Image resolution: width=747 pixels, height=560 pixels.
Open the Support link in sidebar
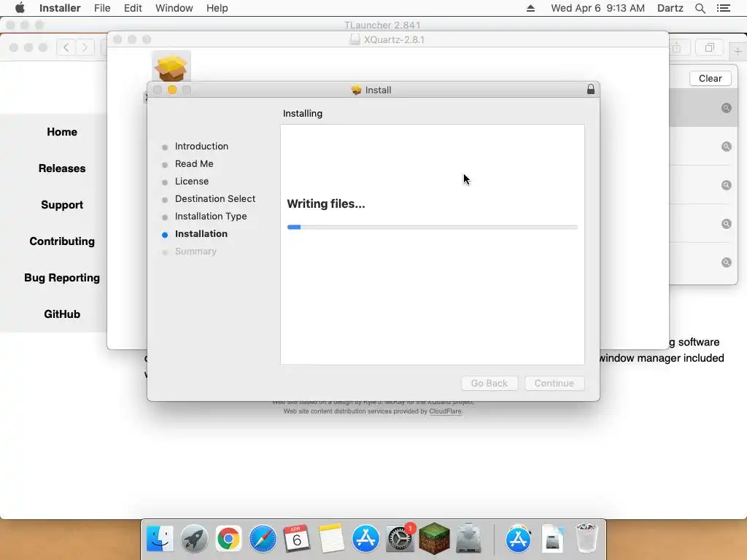62,205
